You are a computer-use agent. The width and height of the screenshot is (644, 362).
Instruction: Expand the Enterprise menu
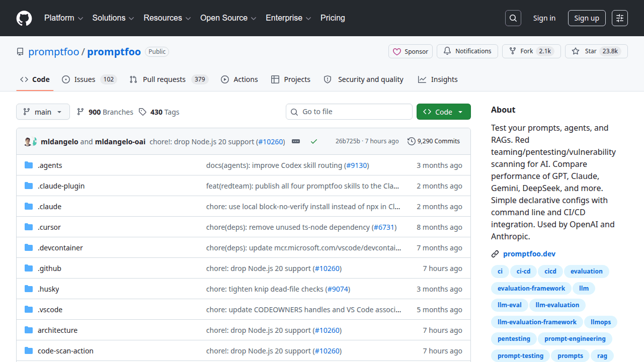(x=288, y=18)
